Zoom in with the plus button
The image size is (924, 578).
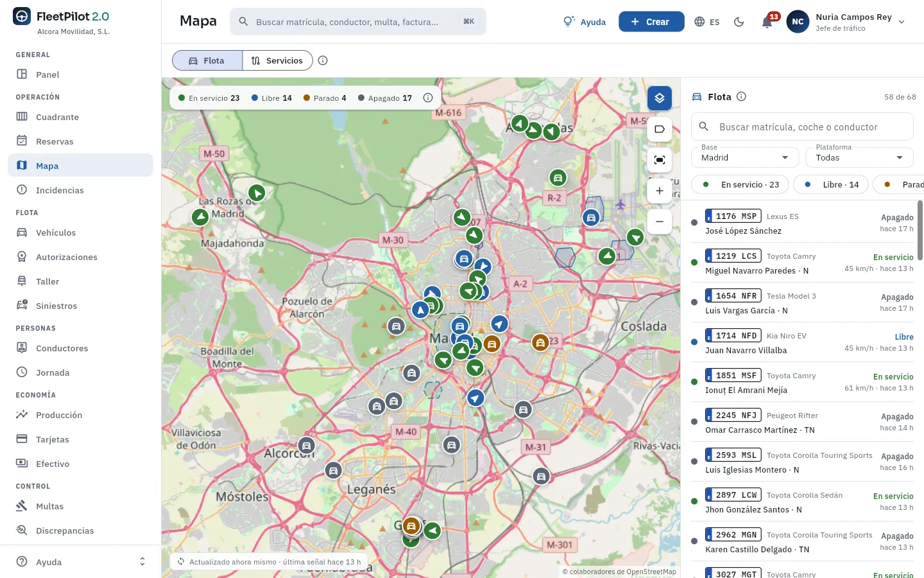(x=660, y=191)
